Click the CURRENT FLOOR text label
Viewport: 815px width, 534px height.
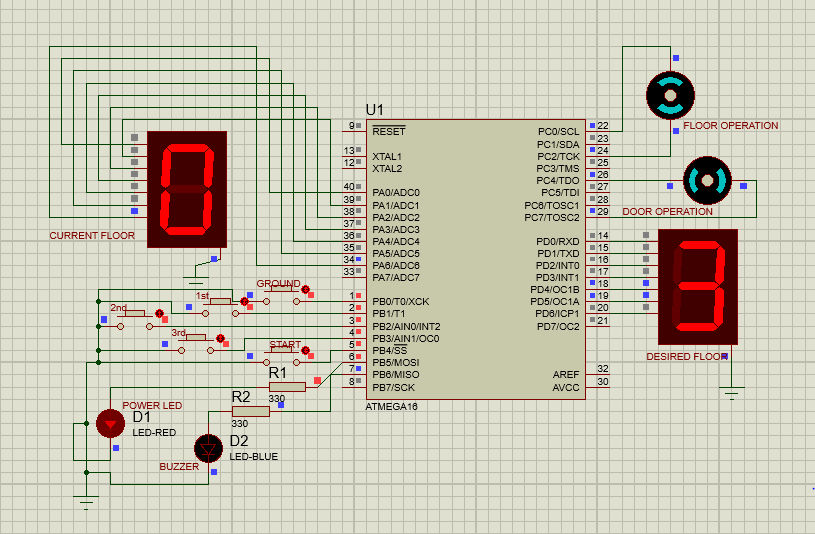(x=92, y=236)
